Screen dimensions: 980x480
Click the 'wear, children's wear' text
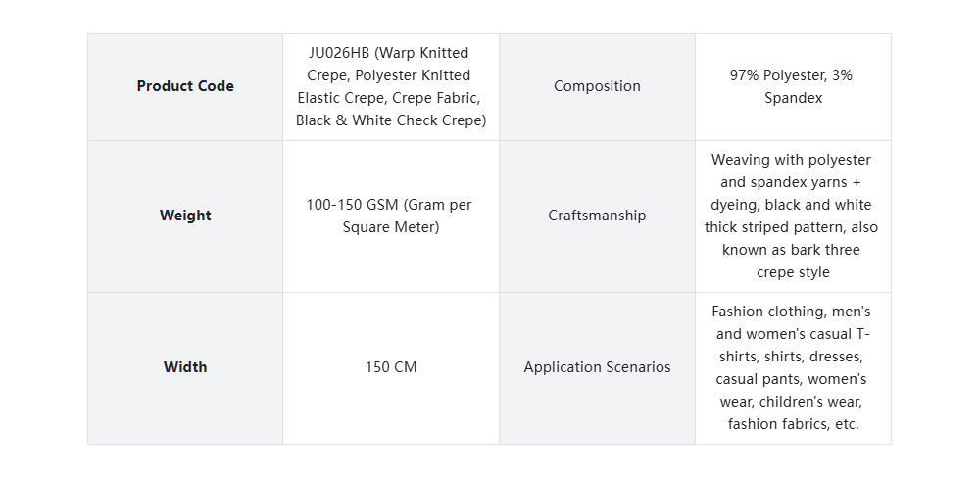791,402
